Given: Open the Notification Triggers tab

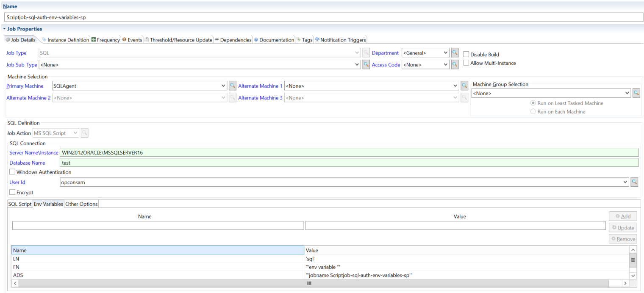Looking at the screenshot, I should click(340, 40).
